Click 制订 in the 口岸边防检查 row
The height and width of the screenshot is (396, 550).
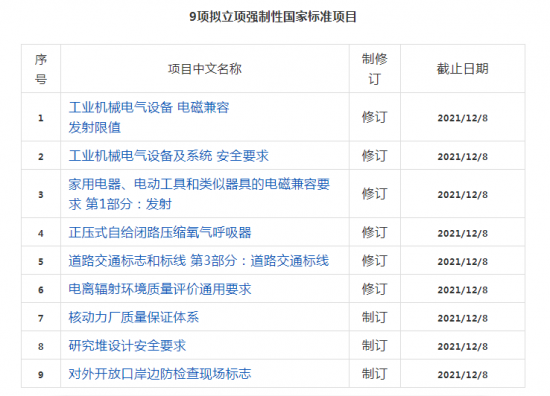tap(375, 374)
